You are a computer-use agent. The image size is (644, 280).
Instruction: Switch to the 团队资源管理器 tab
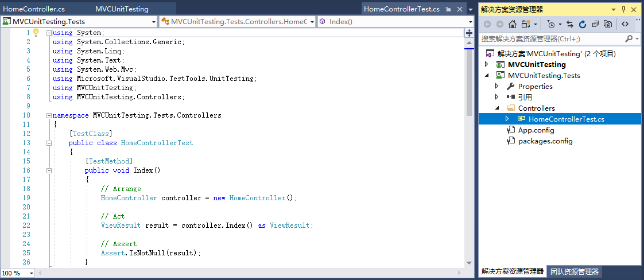click(x=574, y=271)
